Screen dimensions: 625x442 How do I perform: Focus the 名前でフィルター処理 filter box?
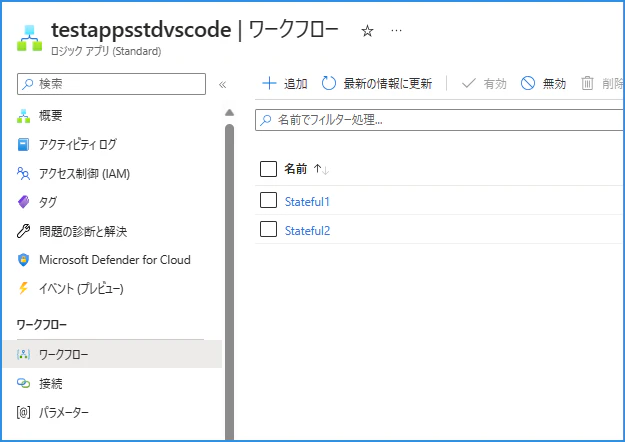tap(439, 120)
